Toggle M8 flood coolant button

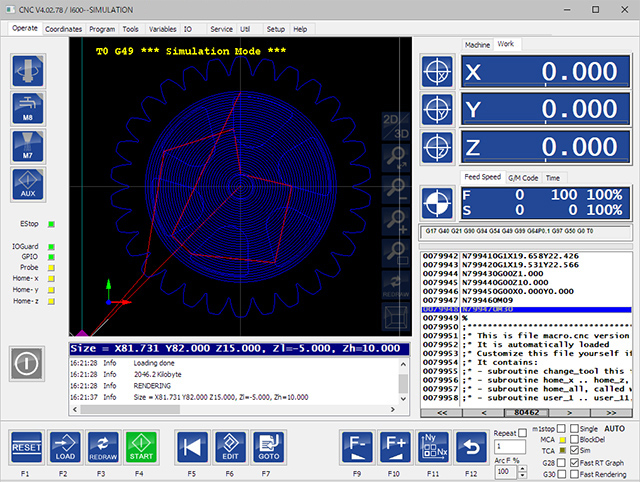(28, 108)
